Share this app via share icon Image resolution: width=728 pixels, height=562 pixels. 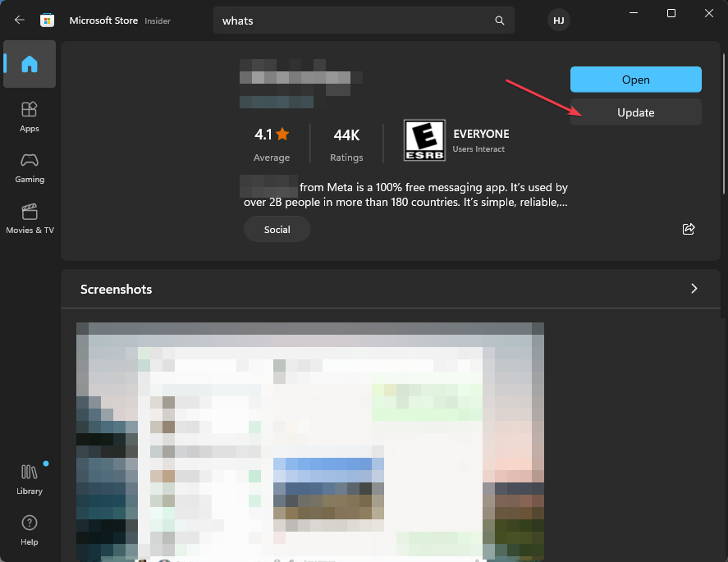tap(688, 229)
